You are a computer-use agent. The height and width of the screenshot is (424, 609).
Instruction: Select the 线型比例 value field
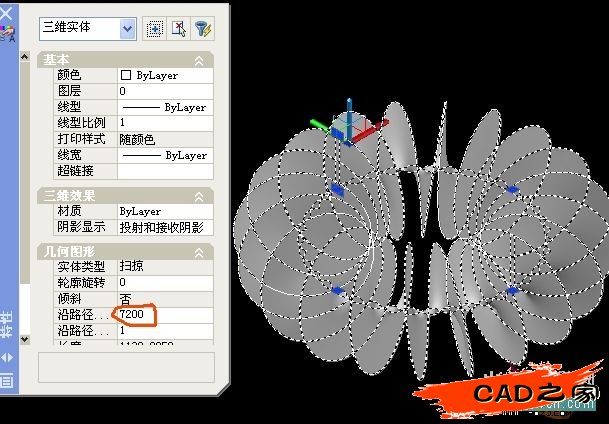coord(165,123)
